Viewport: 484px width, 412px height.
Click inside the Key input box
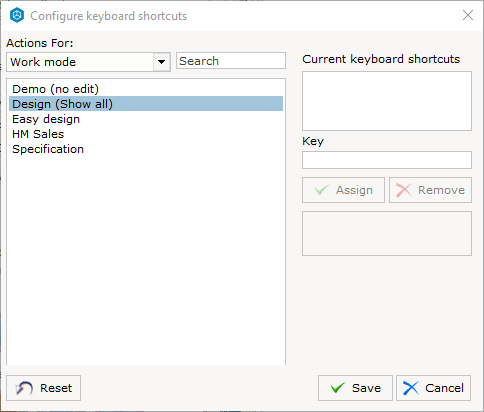point(387,160)
